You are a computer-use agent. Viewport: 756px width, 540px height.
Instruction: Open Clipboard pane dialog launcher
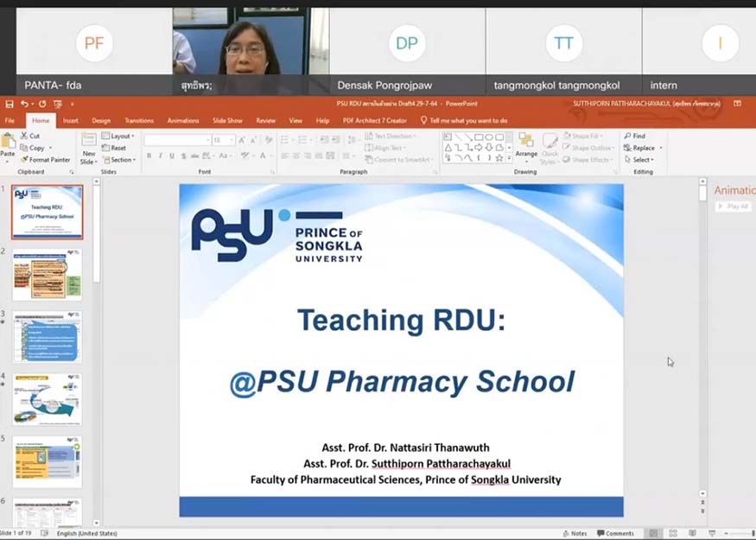pos(72,172)
